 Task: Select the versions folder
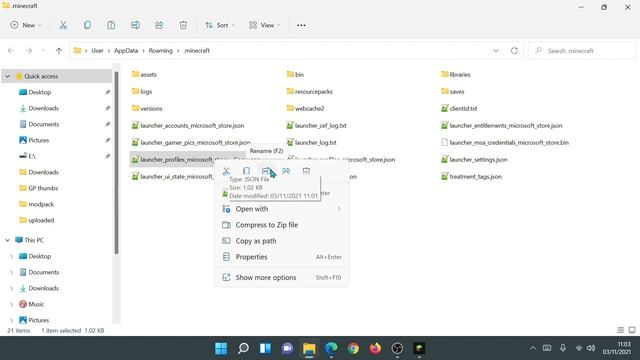pyautogui.click(x=147, y=109)
